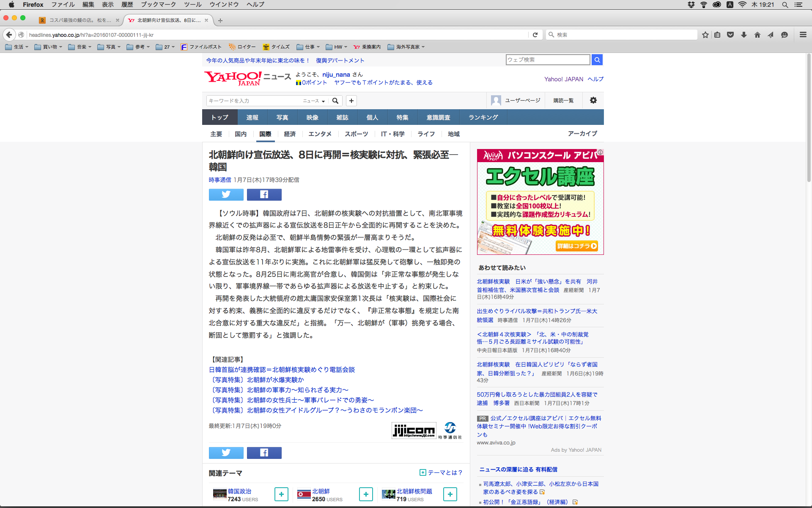
Task: Click the Firefox downloads arrow icon
Action: pyautogui.click(x=744, y=35)
